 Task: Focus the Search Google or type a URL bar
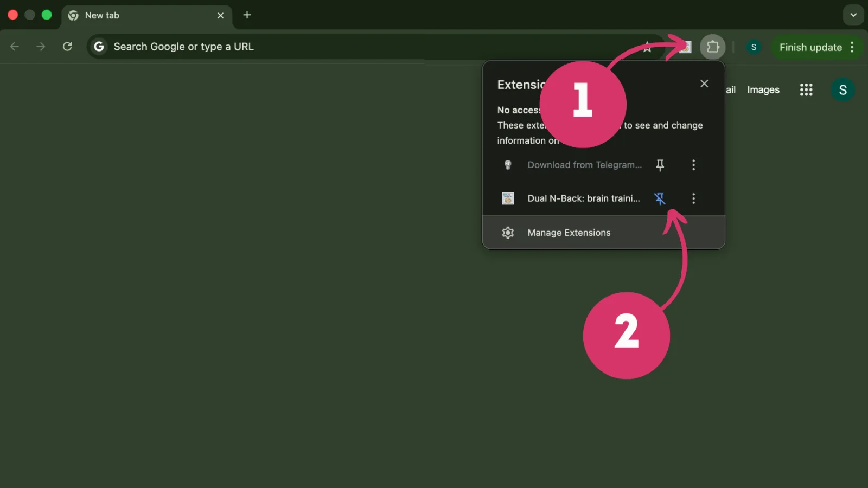coord(374,47)
